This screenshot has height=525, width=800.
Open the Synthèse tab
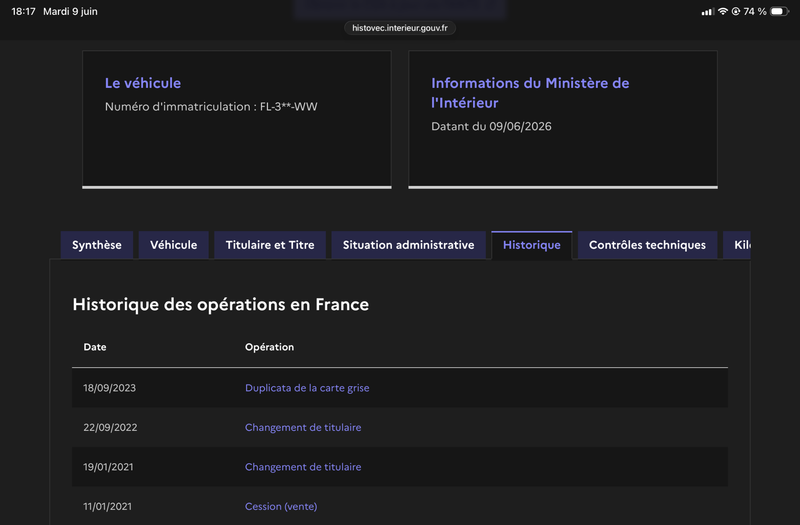[x=97, y=245]
